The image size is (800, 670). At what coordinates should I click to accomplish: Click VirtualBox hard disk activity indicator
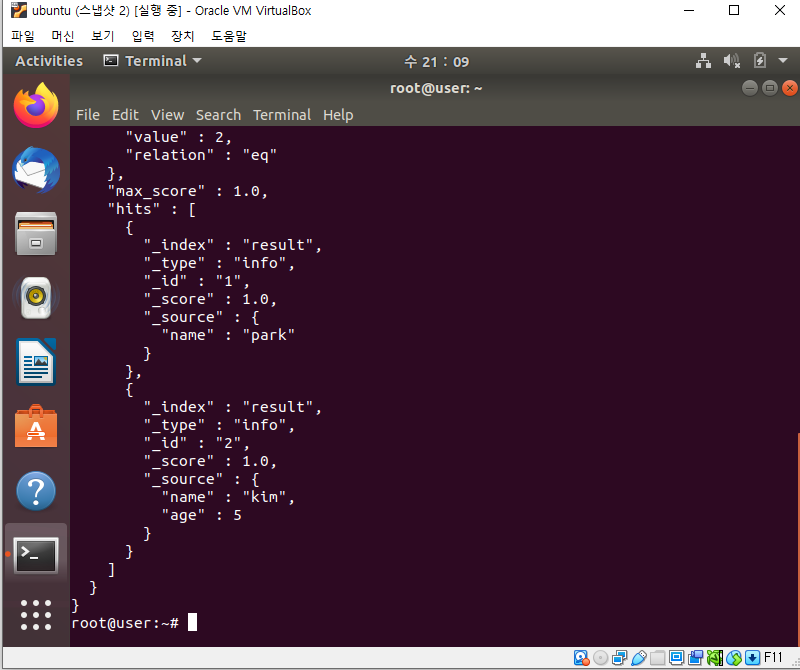point(582,658)
